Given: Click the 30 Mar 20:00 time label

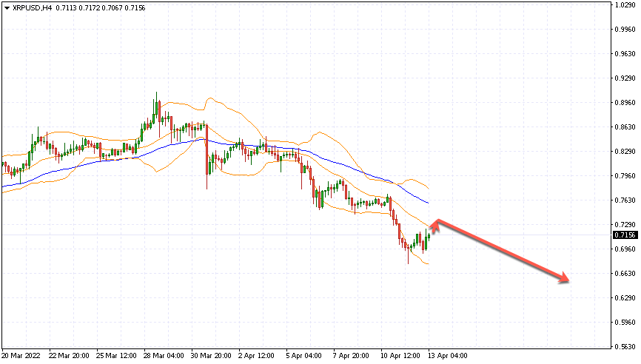Looking at the screenshot, I should [212, 356].
